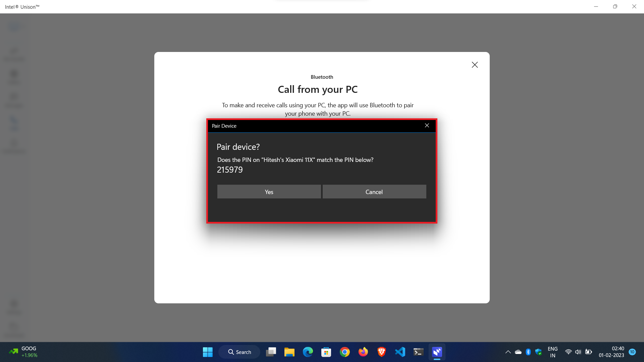The width and height of the screenshot is (644, 362).
Task: Launch Brave browser from taskbar
Action: click(382, 352)
